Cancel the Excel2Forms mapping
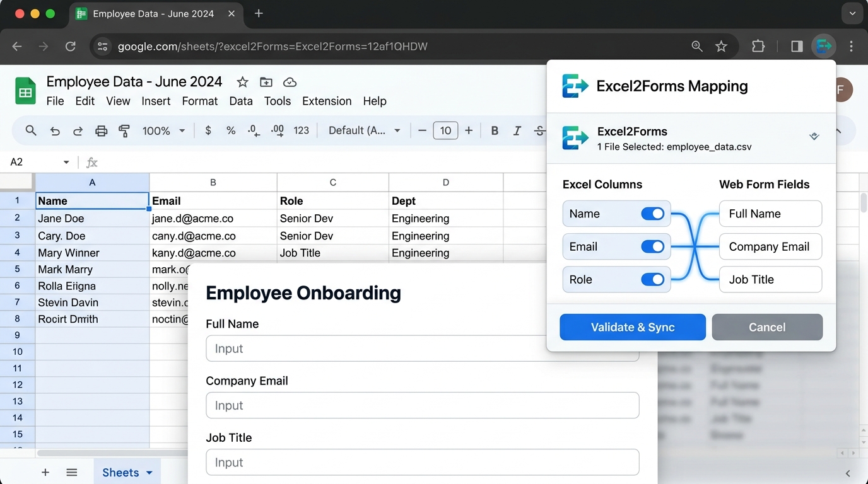 [767, 327]
